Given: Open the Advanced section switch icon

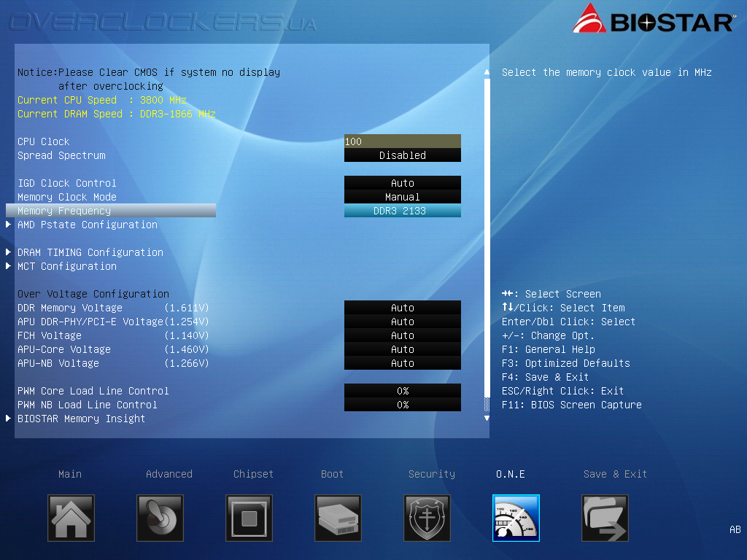Looking at the screenshot, I should click(160, 518).
